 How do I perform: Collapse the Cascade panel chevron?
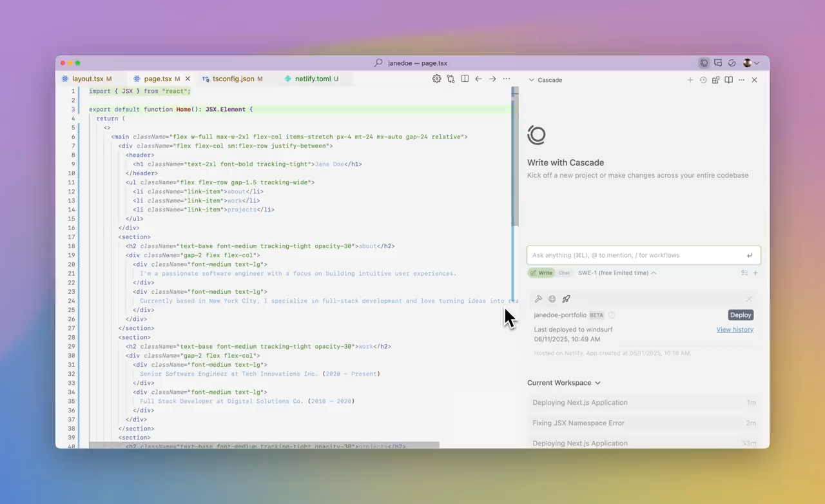click(531, 80)
